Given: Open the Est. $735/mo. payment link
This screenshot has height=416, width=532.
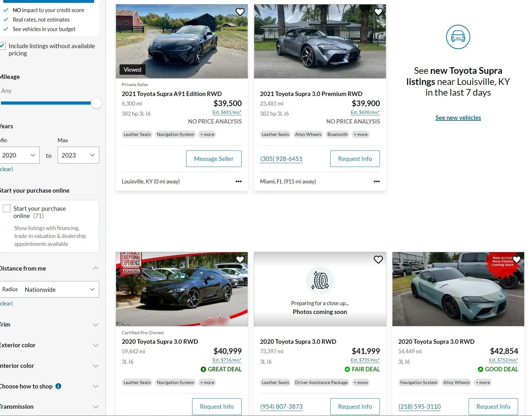Looking at the screenshot, I should 365,360.
